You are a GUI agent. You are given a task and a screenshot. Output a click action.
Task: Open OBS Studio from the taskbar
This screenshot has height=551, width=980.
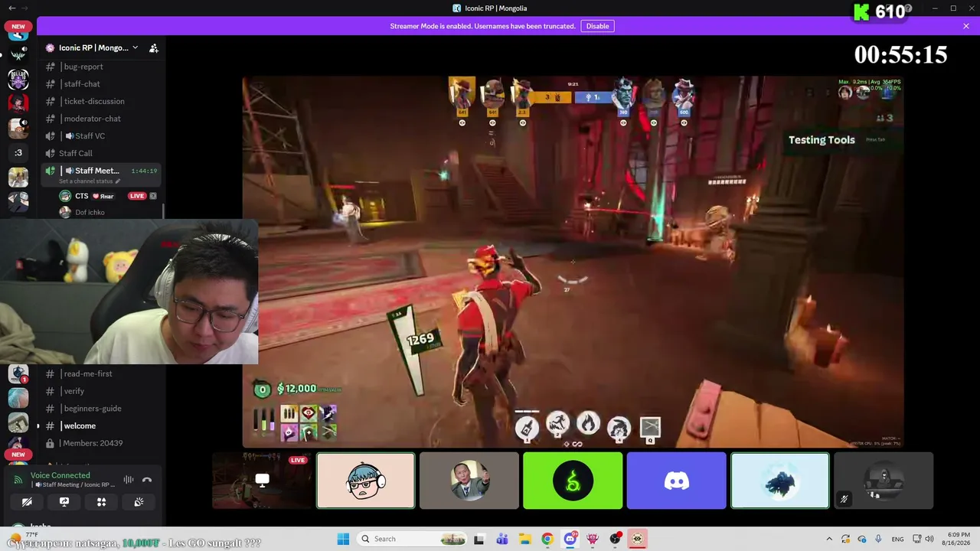tap(615, 539)
